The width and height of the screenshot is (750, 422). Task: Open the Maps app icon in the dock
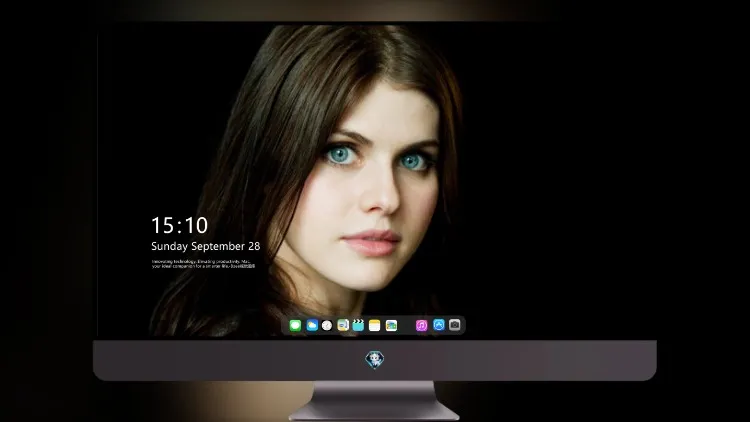(x=343, y=325)
